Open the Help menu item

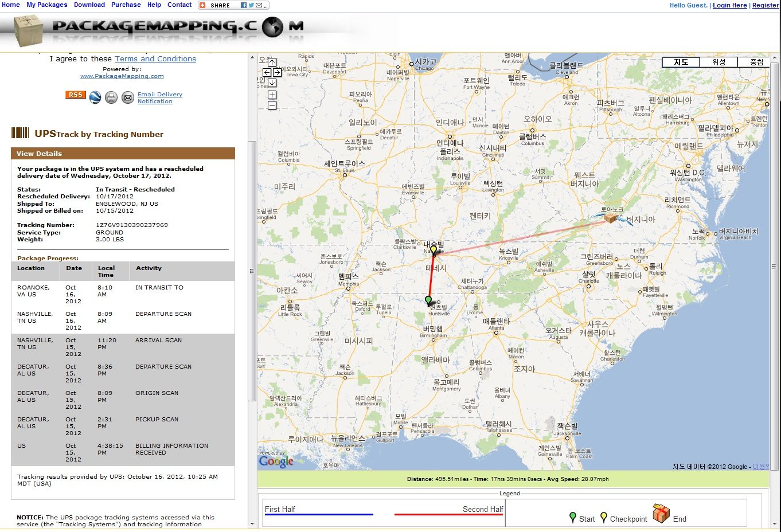[154, 5]
